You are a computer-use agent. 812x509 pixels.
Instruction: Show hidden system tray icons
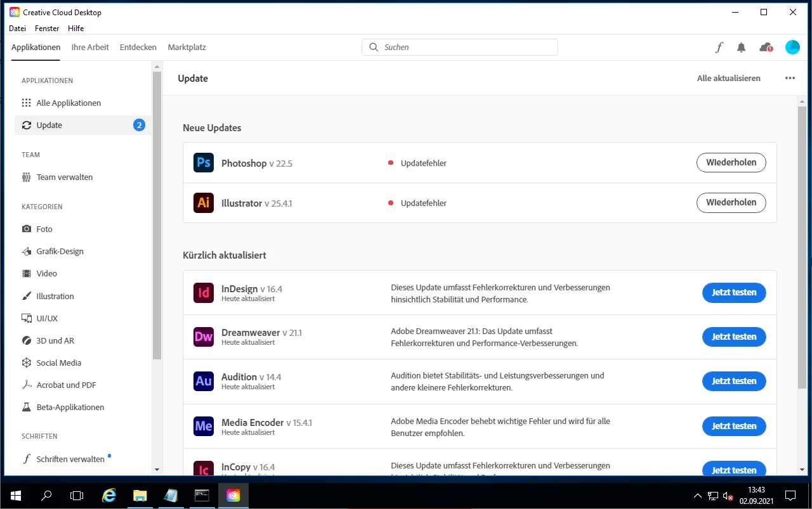coord(698,496)
